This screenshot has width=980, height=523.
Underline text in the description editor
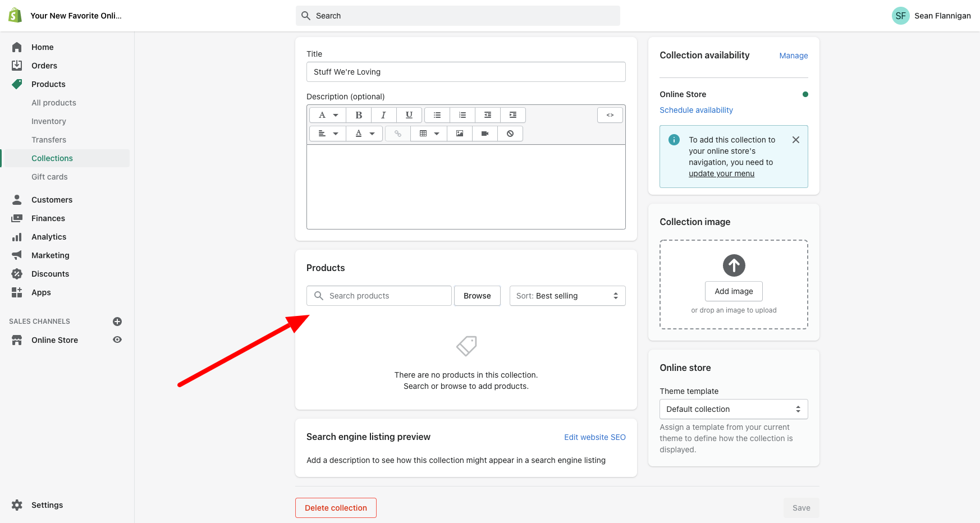coord(409,114)
